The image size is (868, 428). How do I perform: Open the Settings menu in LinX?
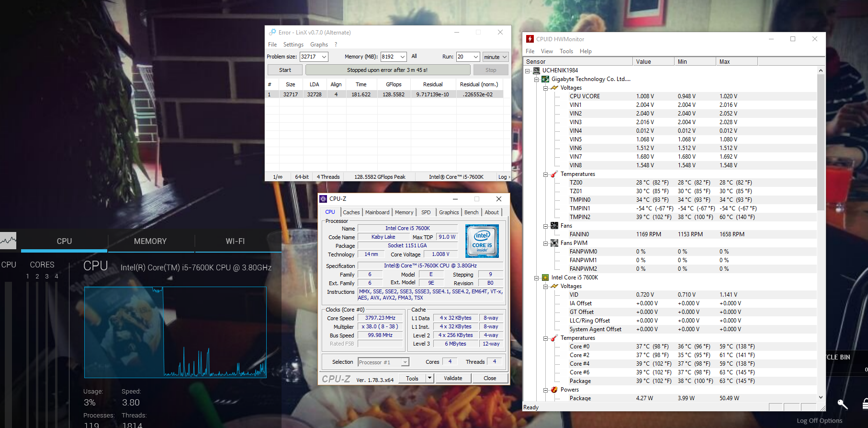tap(293, 45)
